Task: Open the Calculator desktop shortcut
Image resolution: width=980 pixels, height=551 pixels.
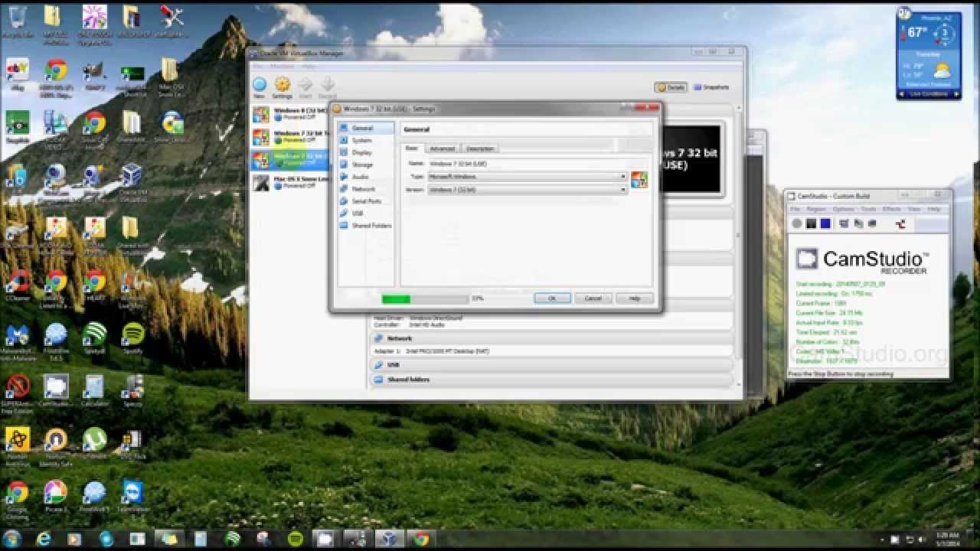Action: click(x=94, y=390)
